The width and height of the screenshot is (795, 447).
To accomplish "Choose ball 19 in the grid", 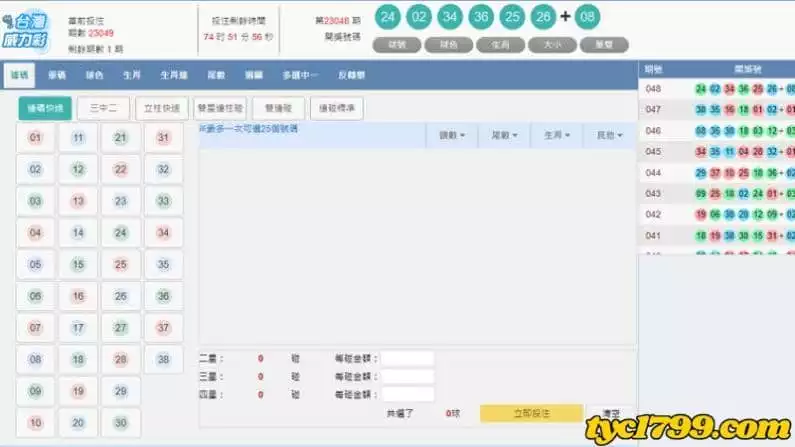I will (78, 391).
